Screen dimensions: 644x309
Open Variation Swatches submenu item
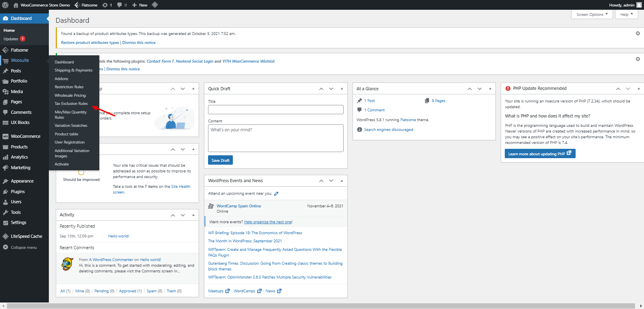(x=71, y=126)
